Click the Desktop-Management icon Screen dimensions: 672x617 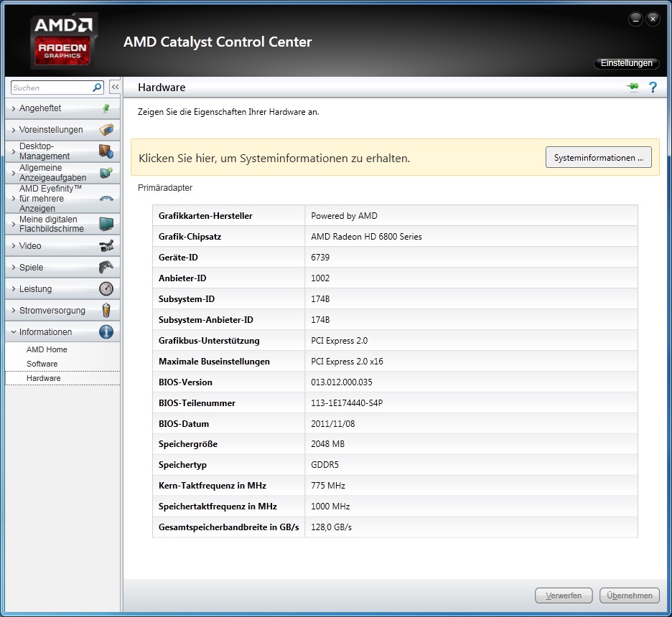(x=106, y=151)
